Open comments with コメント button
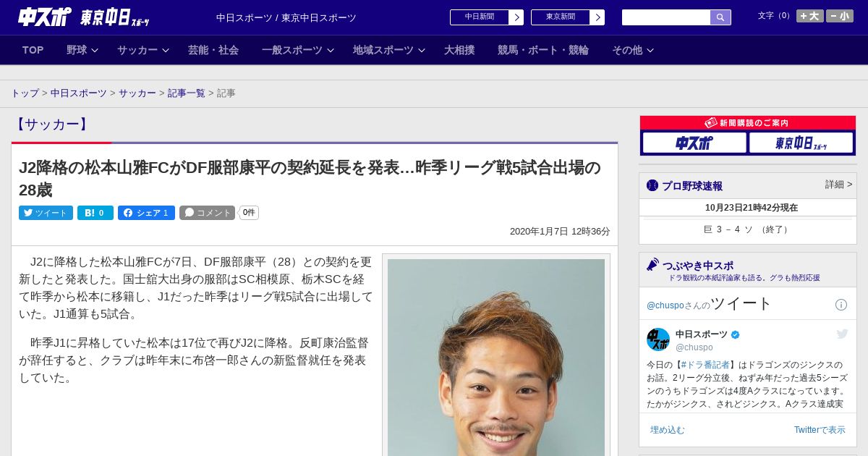The height and width of the screenshot is (456, 868). coord(207,213)
